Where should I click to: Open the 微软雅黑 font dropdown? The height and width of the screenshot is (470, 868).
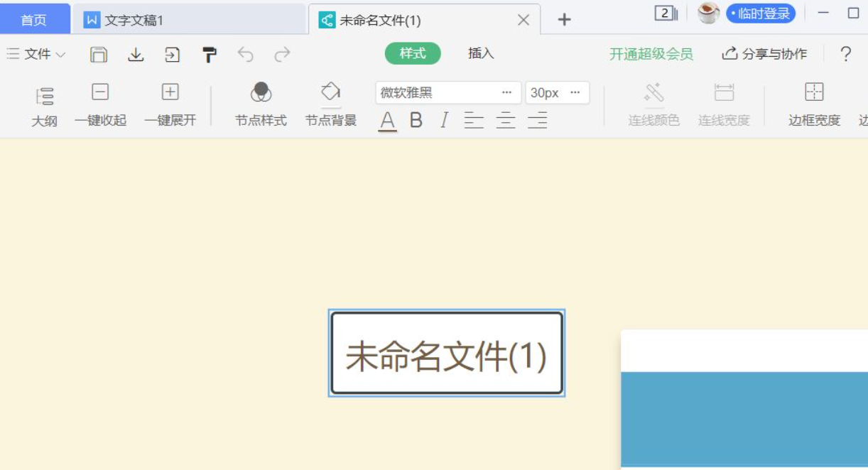pos(448,93)
